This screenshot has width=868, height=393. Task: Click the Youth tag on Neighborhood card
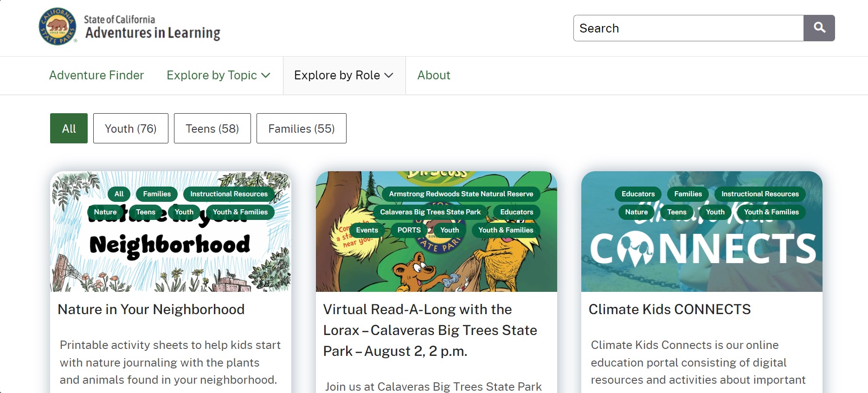pyautogui.click(x=184, y=212)
